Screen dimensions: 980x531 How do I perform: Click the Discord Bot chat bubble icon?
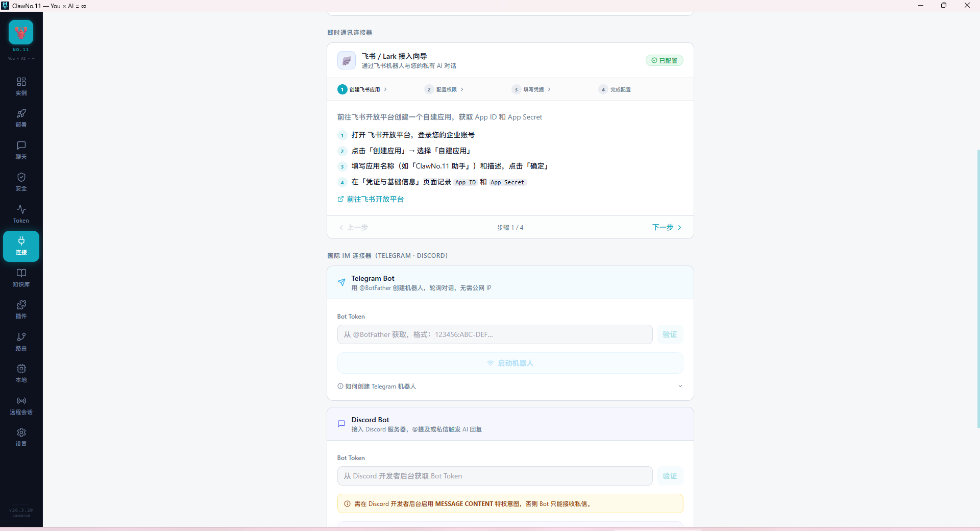click(x=341, y=424)
